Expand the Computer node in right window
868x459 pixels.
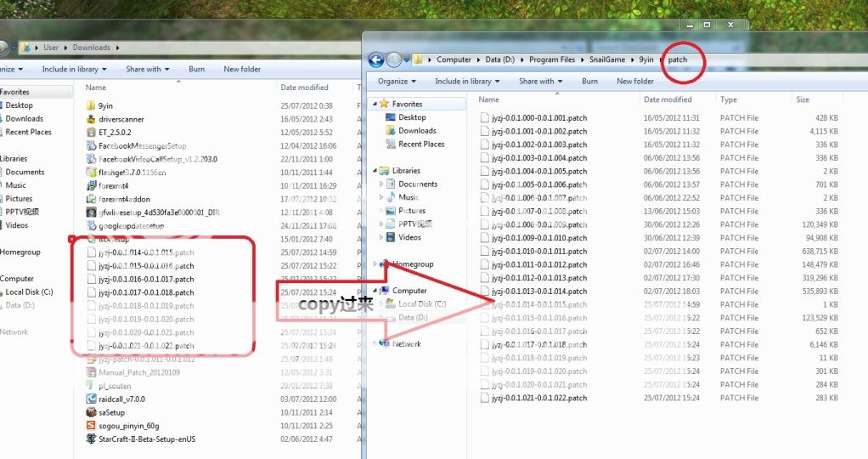pos(376,291)
